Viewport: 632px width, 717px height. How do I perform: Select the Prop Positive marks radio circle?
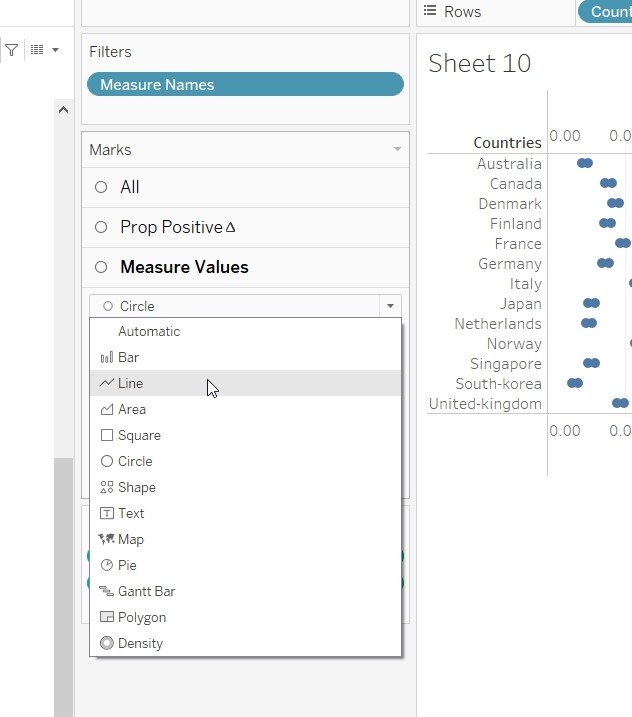click(101, 227)
